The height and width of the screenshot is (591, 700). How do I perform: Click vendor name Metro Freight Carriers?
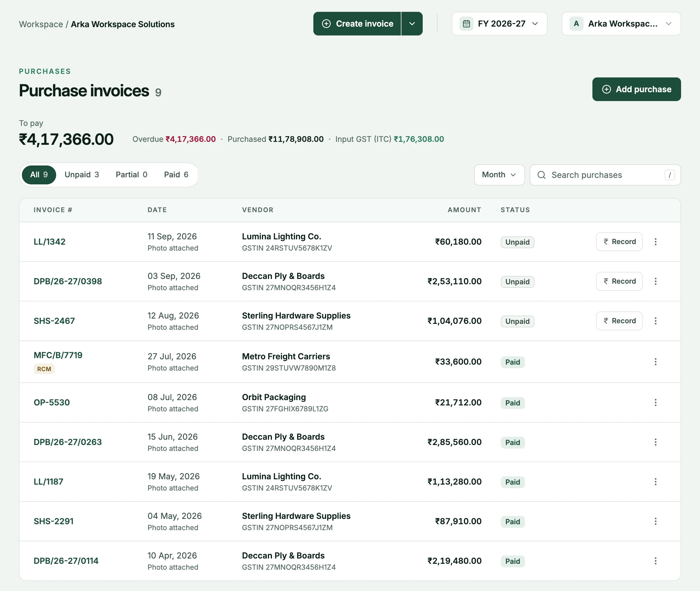point(286,356)
